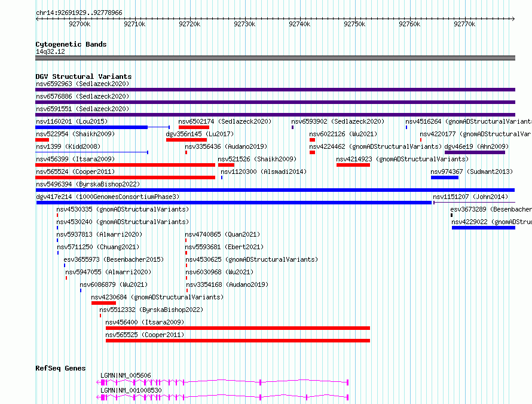Open nsv4740865 (Quan2021) variant label
Screen dimensions: 532x404
(222, 234)
